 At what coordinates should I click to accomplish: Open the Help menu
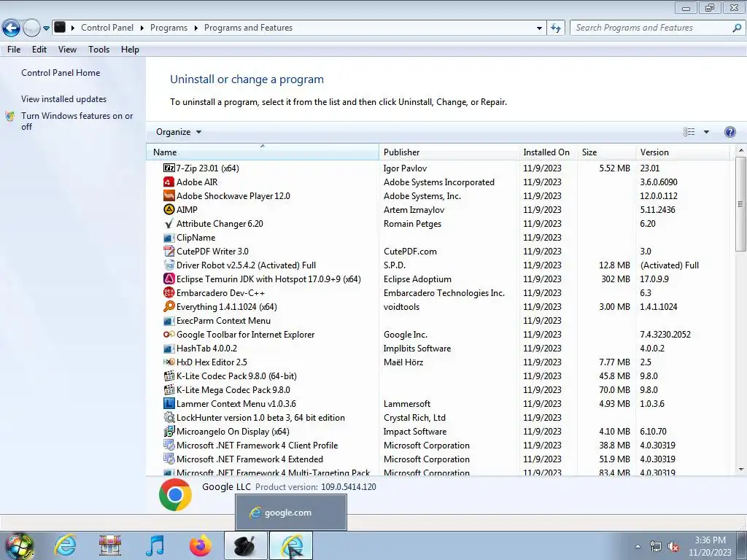click(x=130, y=50)
